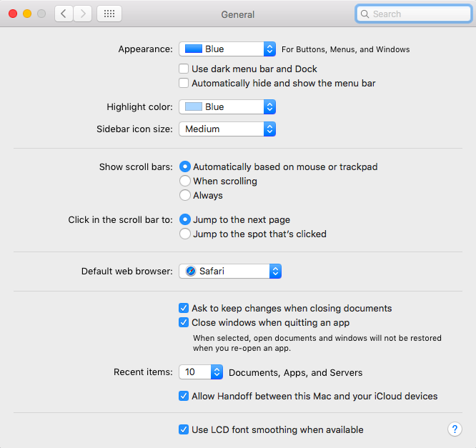Select Jump to the spot that's clicked
476x448 pixels.
[185, 234]
